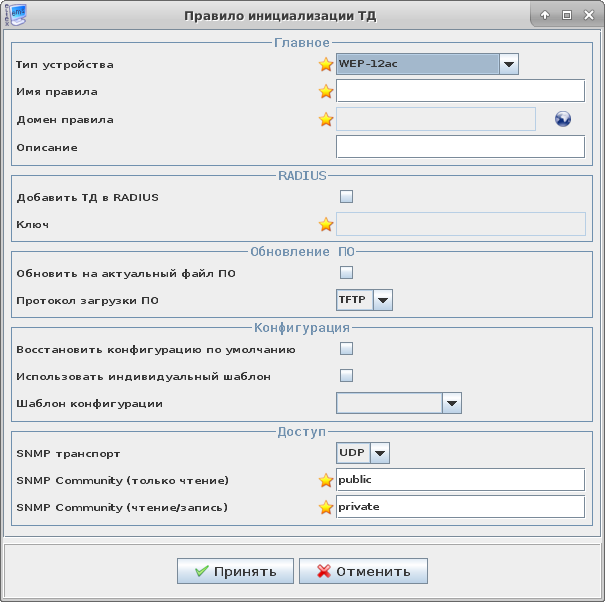Expand the Протокол загрузки ПО TFTP dropdown

tap(382, 299)
